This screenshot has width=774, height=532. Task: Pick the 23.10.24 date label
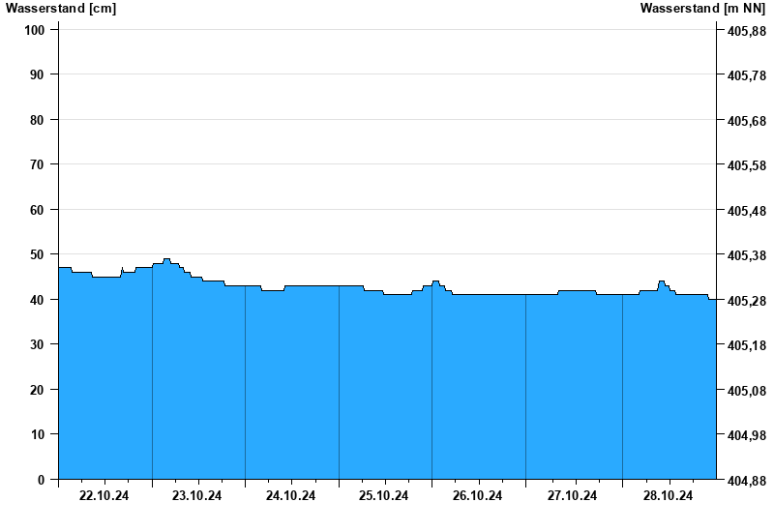[196, 496]
